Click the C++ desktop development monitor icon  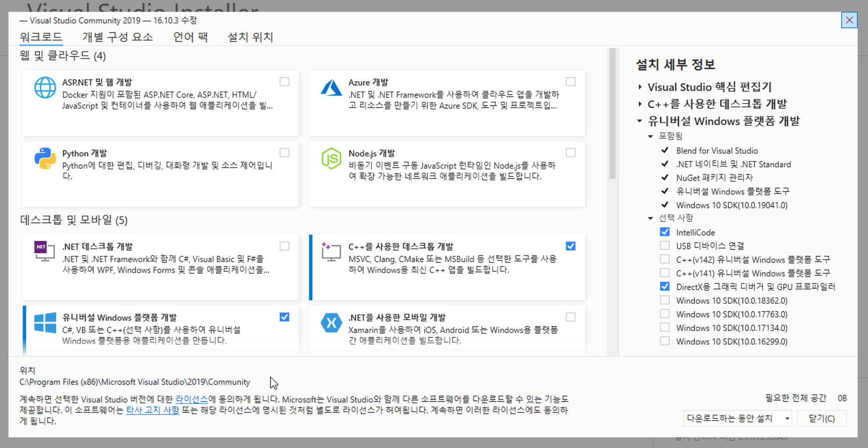tap(331, 252)
